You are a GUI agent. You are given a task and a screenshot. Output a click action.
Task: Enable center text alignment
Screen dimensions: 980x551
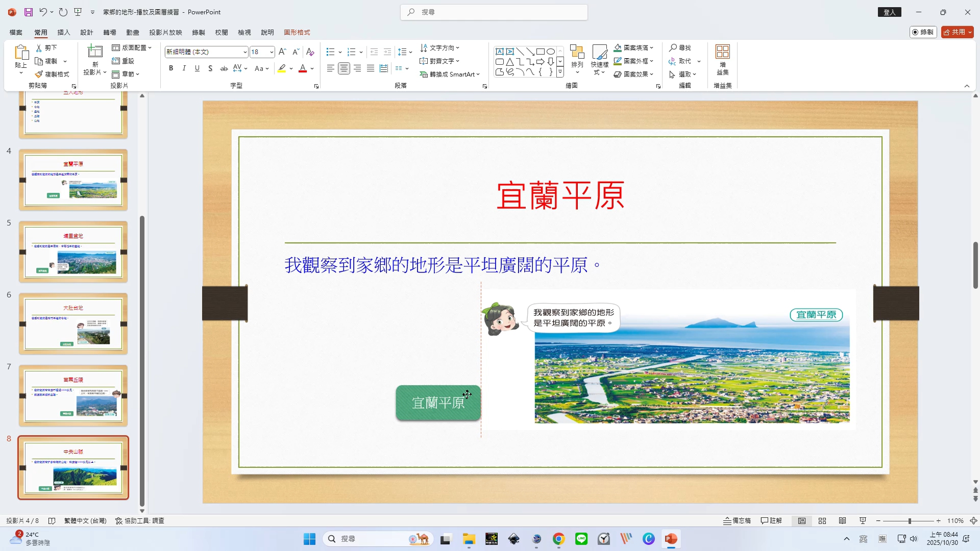pos(344,68)
